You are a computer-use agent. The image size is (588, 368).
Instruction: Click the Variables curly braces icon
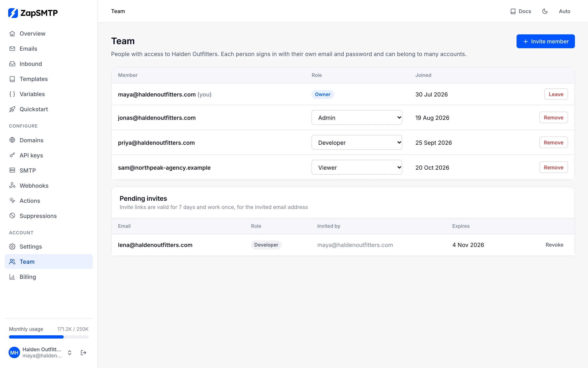pyautogui.click(x=12, y=94)
